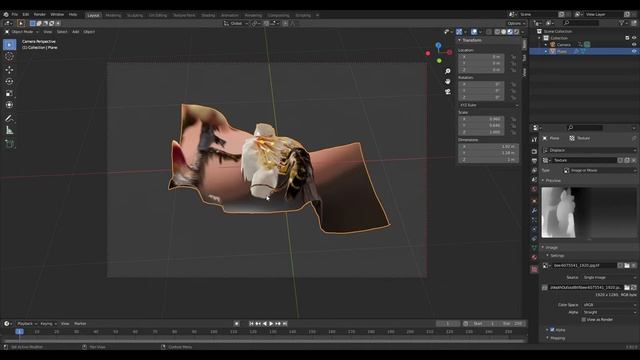This screenshot has height=360, width=640.
Task: Open the XYZ Euler rotation mode dropdown
Action: pos(489,105)
